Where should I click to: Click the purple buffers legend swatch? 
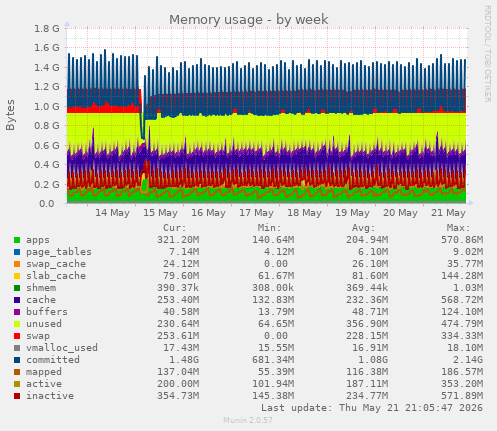click(x=17, y=312)
